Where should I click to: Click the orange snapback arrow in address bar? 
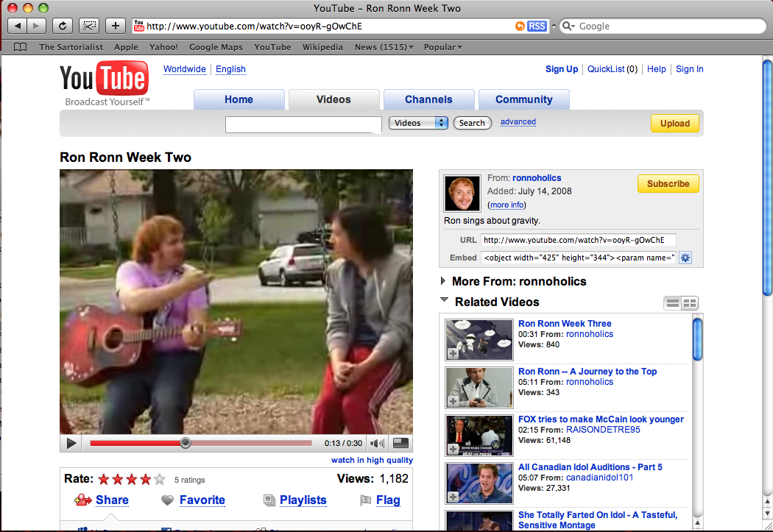520,26
